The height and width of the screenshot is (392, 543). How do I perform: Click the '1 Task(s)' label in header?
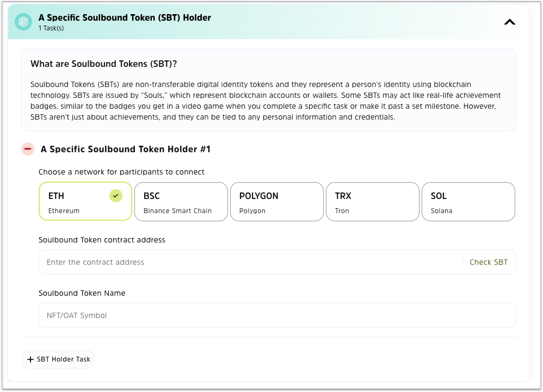point(51,28)
